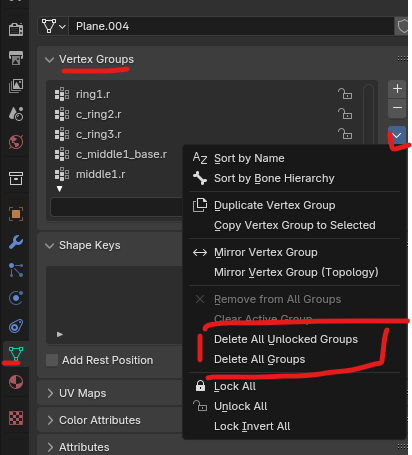Click the Plane.004 mesh name field

point(231,26)
